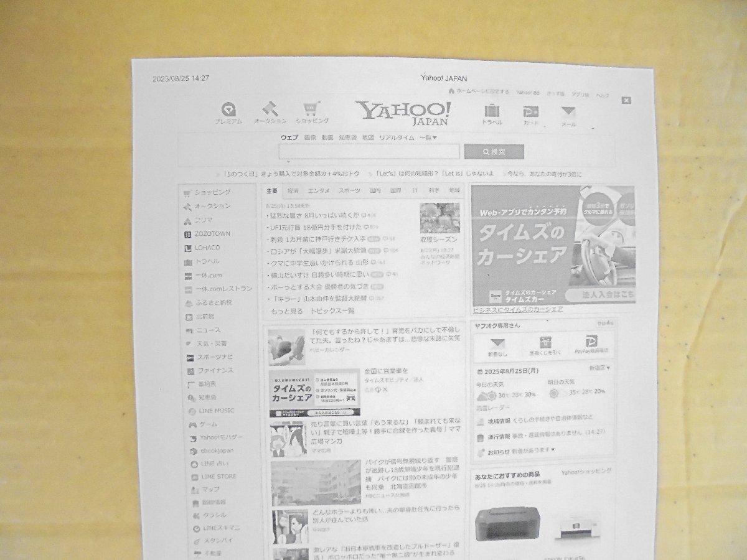747x560 pixels.
Task: Click the ファイナンス icon in the sidebar
Action: point(191,371)
